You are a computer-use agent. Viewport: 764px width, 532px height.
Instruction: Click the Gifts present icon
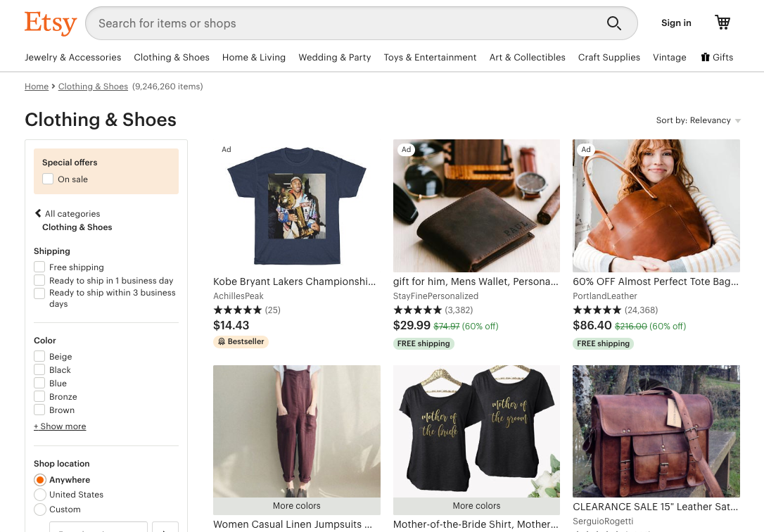point(705,57)
